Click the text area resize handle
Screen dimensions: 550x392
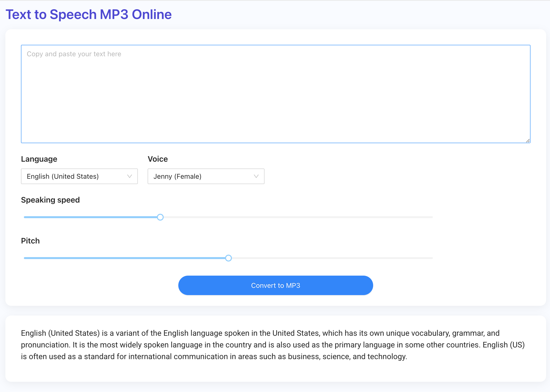[x=528, y=140]
